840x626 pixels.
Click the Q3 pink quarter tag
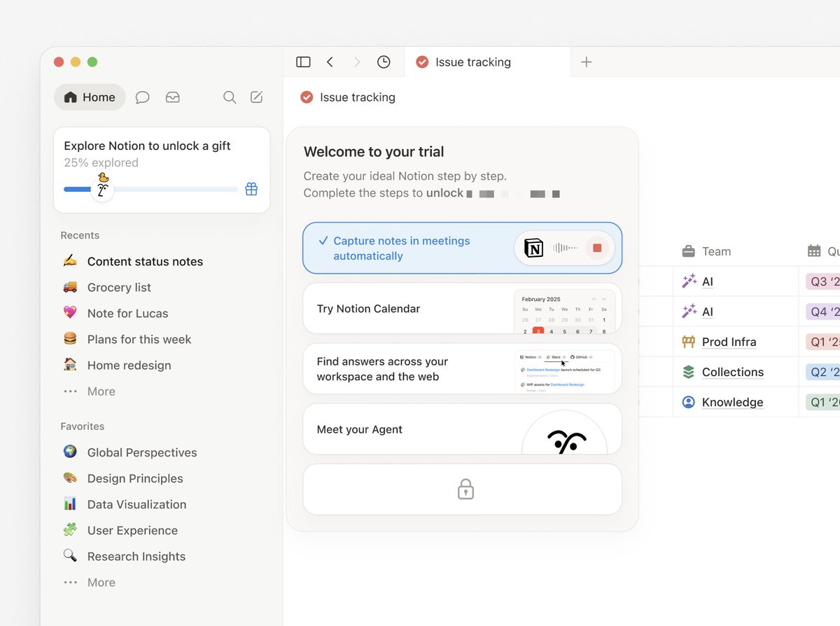click(x=822, y=281)
